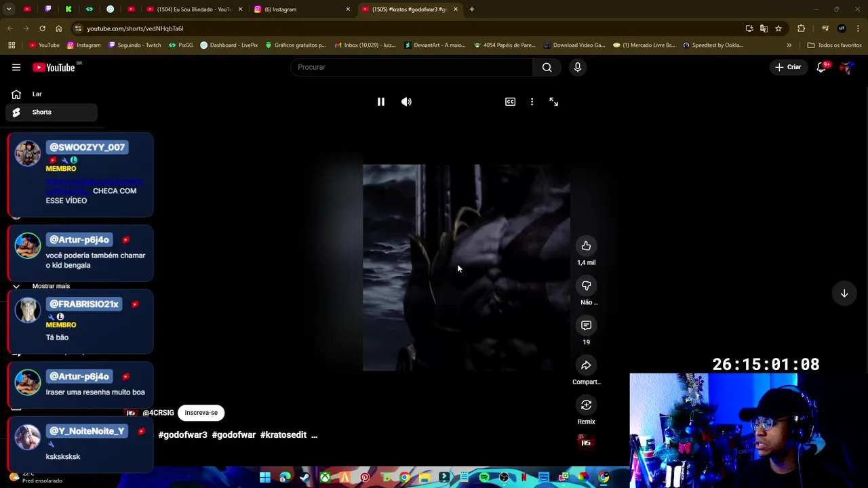Open the Extensions puzzle menu
This screenshot has width=868, height=488.
pos(802,28)
